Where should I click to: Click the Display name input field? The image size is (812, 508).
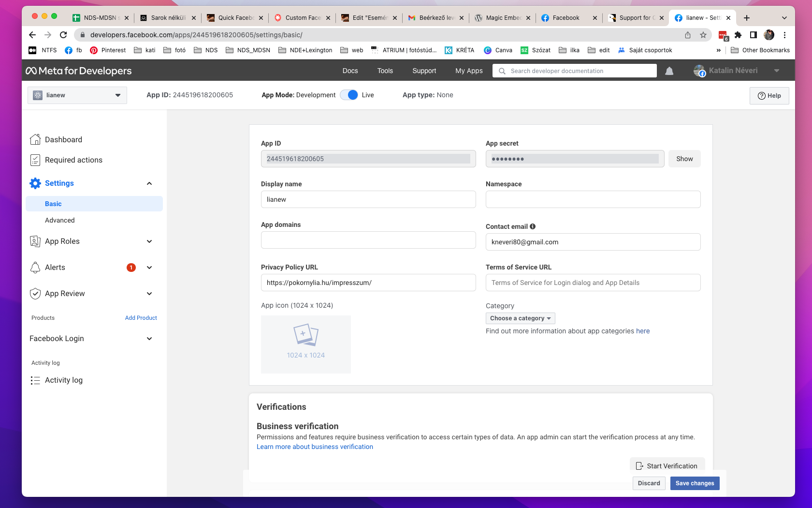pyautogui.click(x=368, y=199)
